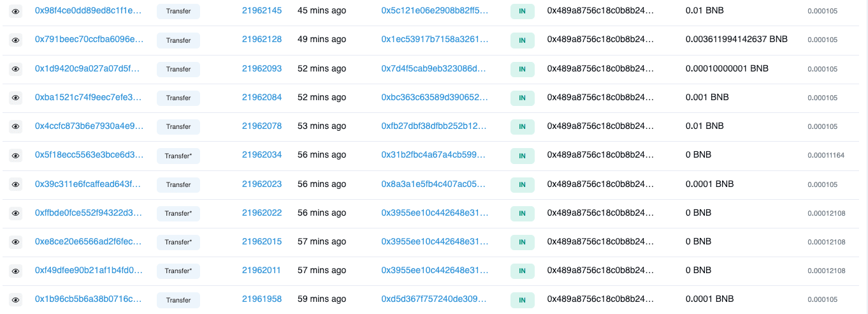Open block 21962145

tap(262, 11)
